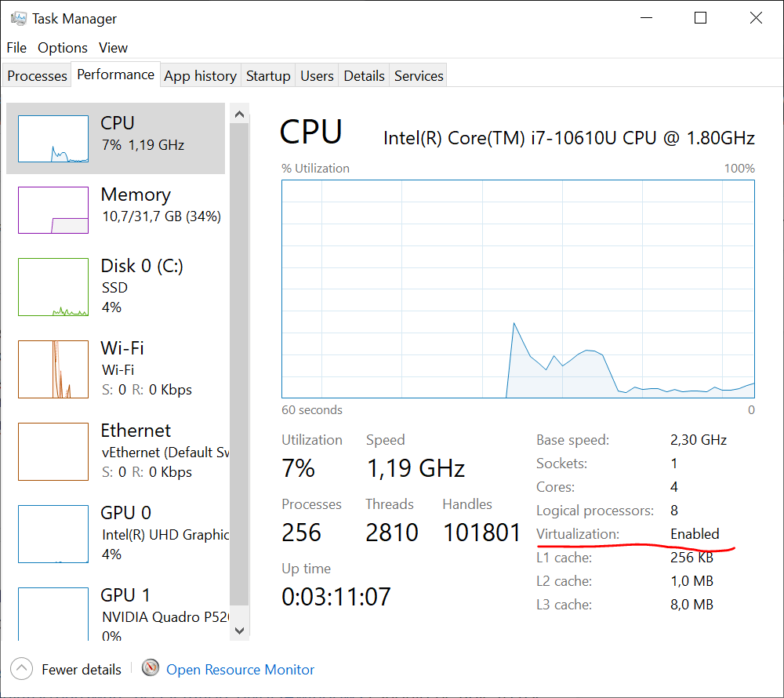784x698 pixels.
Task: Switch to the Services tab
Action: coord(418,75)
